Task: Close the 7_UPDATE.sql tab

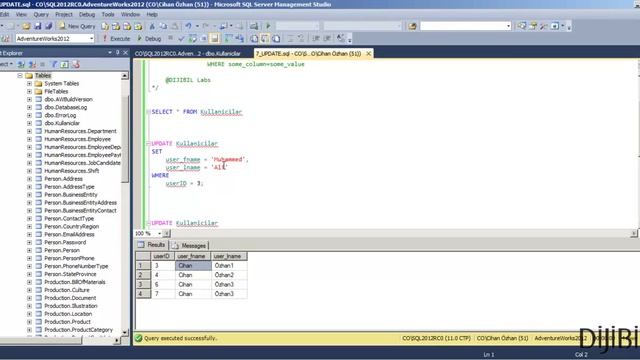Action: tap(369, 53)
